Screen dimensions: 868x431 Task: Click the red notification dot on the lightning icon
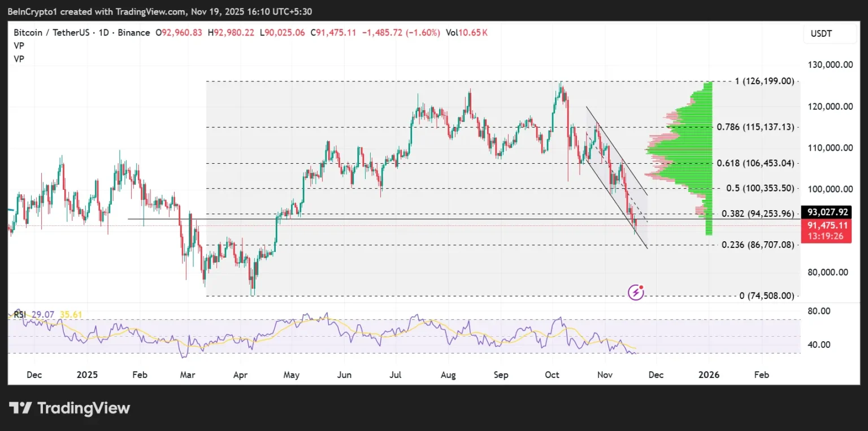click(643, 286)
